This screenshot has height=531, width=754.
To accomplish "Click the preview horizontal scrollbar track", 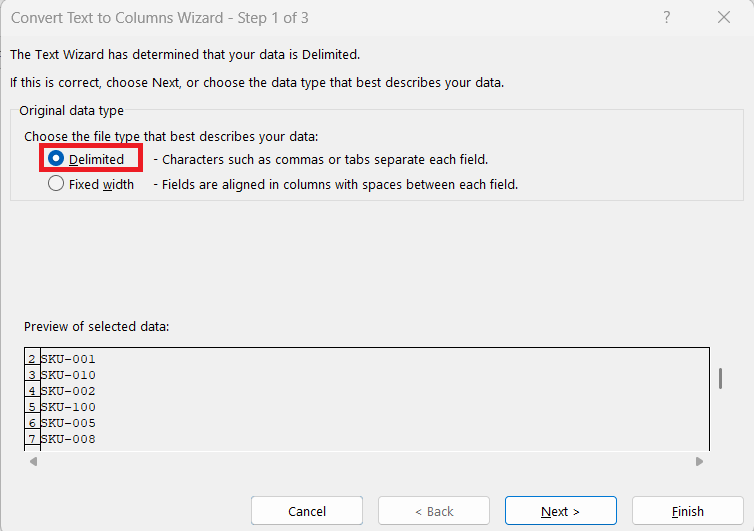I will (x=366, y=462).
